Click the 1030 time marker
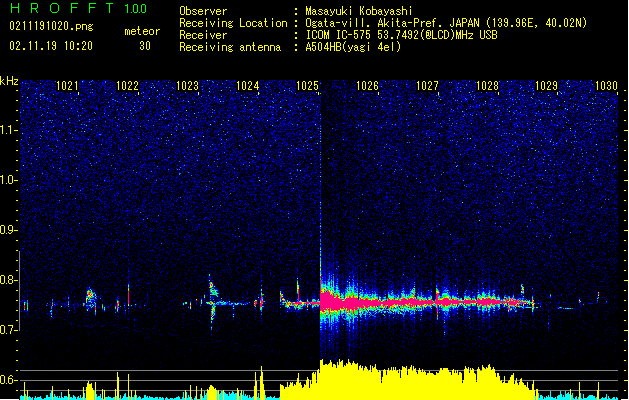The height and width of the screenshot is (400, 629). pyautogui.click(x=606, y=86)
